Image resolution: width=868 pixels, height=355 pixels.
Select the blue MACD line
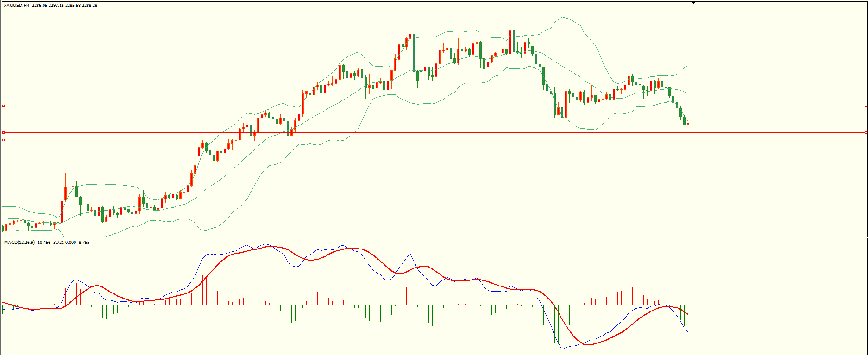[410, 254]
